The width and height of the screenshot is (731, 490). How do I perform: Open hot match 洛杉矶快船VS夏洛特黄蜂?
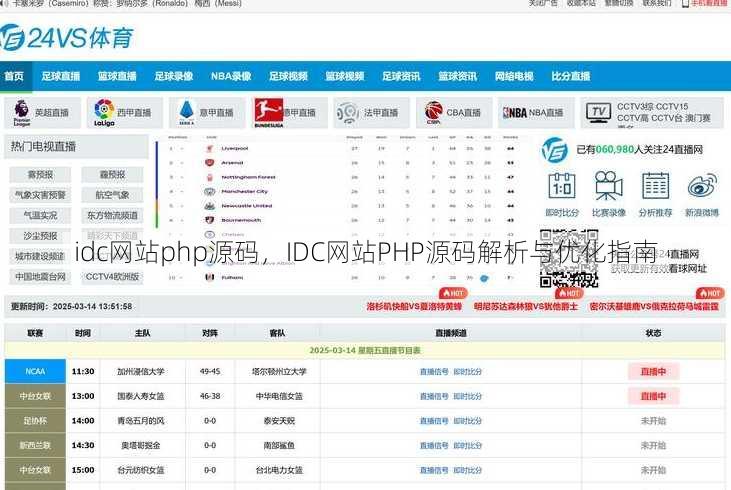click(x=414, y=307)
